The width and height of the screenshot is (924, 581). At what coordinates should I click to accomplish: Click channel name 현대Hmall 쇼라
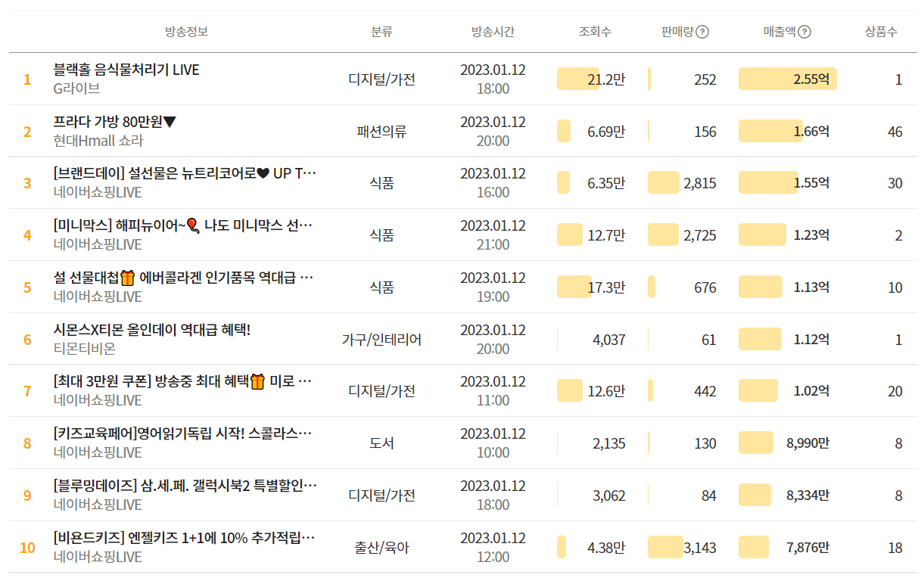98,141
